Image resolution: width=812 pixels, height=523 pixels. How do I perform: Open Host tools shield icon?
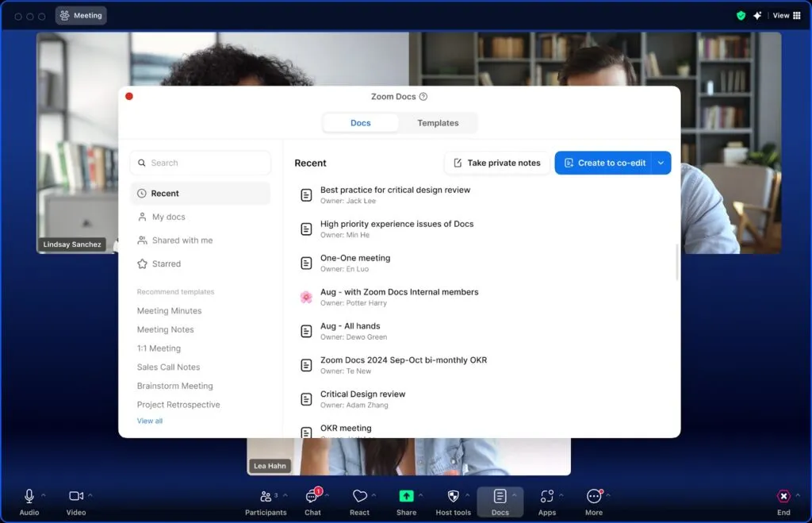pyautogui.click(x=453, y=496)
